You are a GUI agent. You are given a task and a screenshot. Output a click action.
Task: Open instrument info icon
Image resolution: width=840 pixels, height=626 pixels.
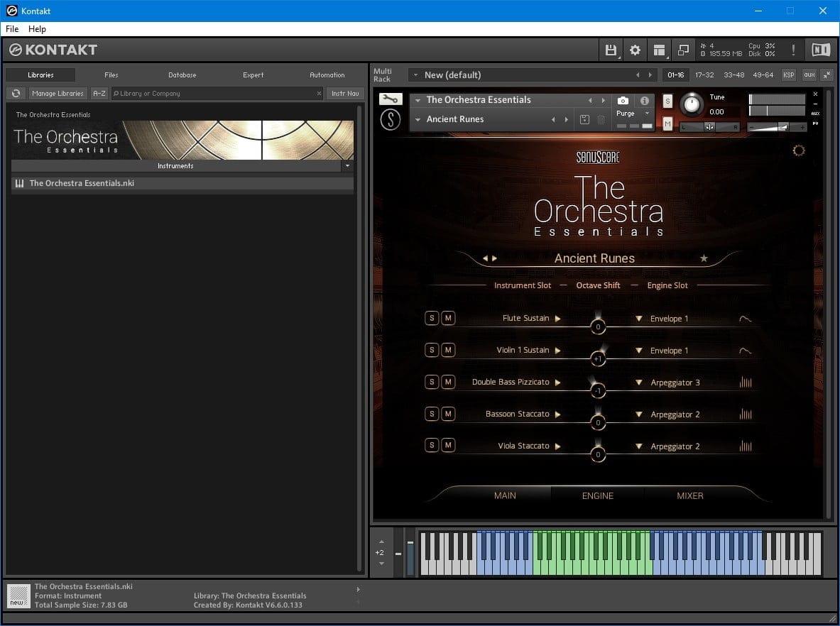(x=645, y=101)
